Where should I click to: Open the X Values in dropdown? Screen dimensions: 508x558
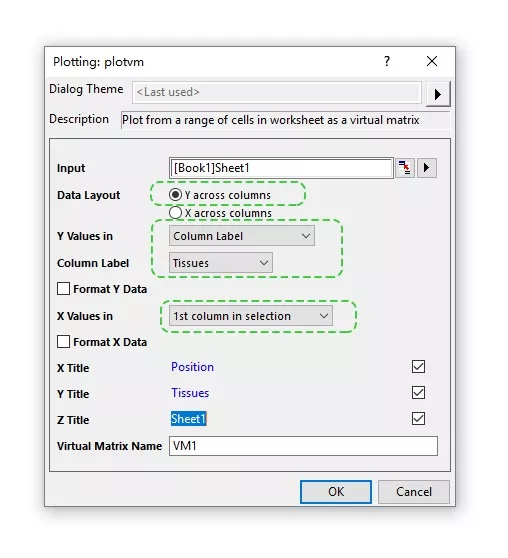coord(251,316)
